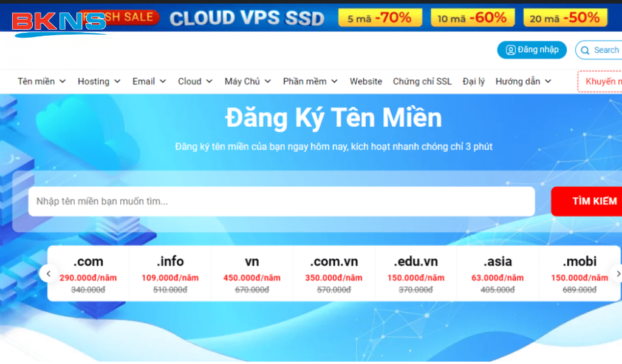The image size is (622, 364).
Task: Expand the Máy Chủ menu
Action: coord(248,81)
